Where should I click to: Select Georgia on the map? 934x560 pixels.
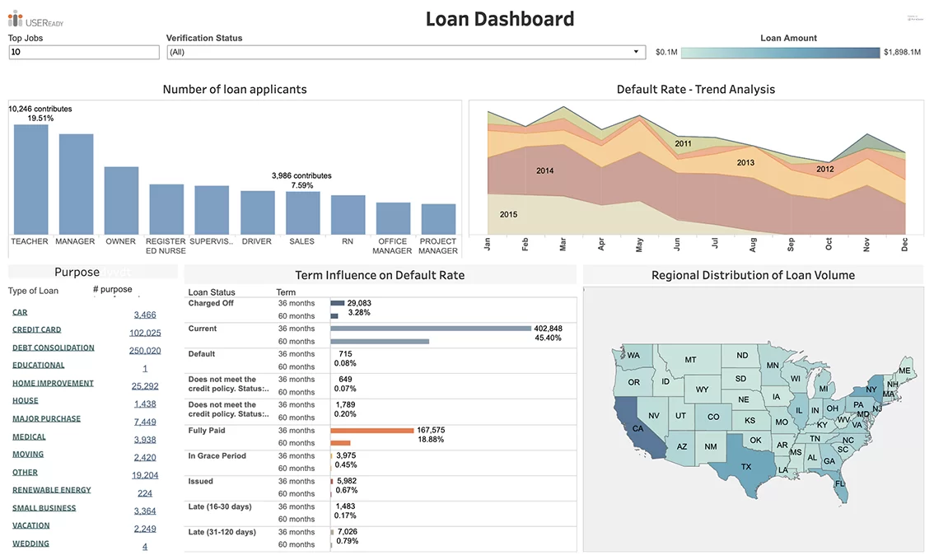pyautogui.click(x=829, y=461)
